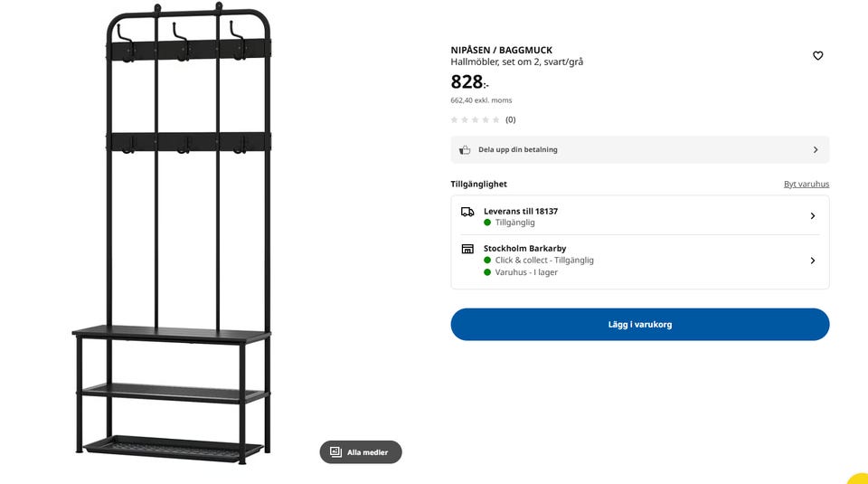Click the delivery truck icon
This screenshot has width=868, height=484.
pyautogui.click(x=467, y=212)
